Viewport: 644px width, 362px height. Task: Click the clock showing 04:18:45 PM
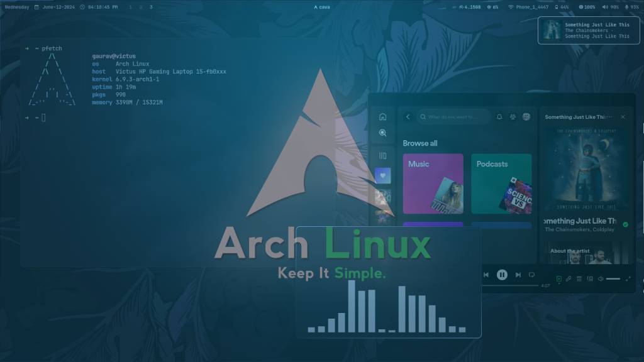coord(99,7)
